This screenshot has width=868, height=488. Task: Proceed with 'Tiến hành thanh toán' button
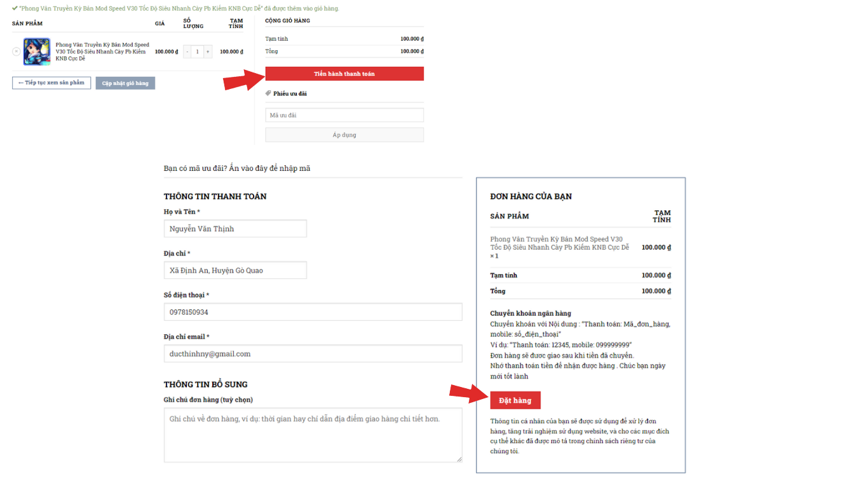point(344,74)
